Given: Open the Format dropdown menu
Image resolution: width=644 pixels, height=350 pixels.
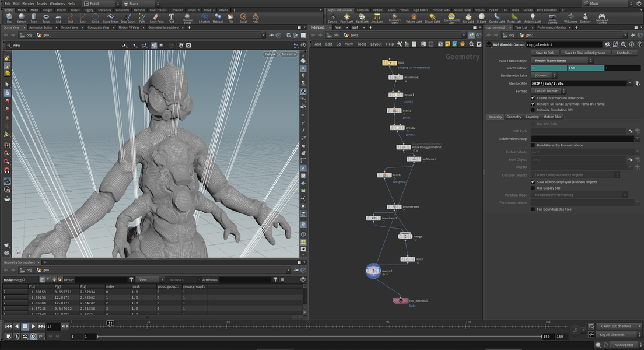Looking at the screenshot, I should coord(548,91).
